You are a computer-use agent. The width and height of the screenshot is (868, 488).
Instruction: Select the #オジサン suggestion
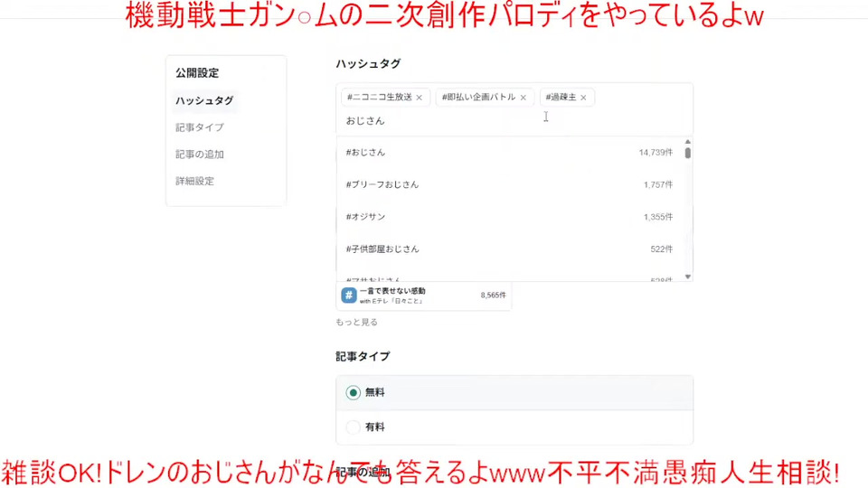click(x=509, y=216)
